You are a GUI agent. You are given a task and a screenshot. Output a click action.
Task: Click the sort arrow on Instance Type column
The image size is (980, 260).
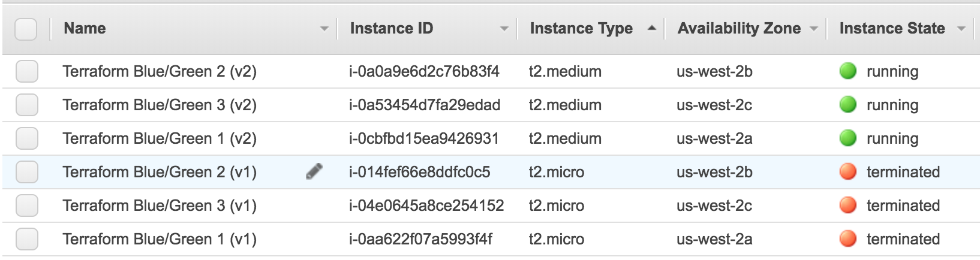tap(652, 28)
